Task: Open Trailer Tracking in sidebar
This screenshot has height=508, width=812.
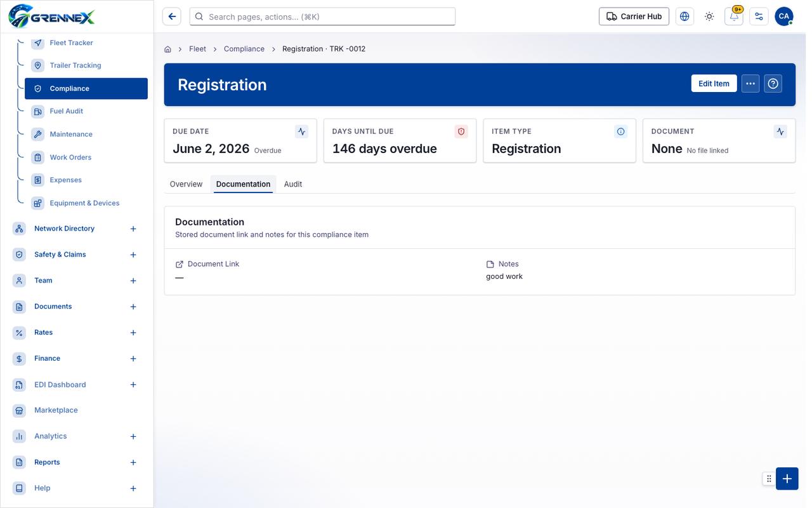Action: tap(86, 65)
